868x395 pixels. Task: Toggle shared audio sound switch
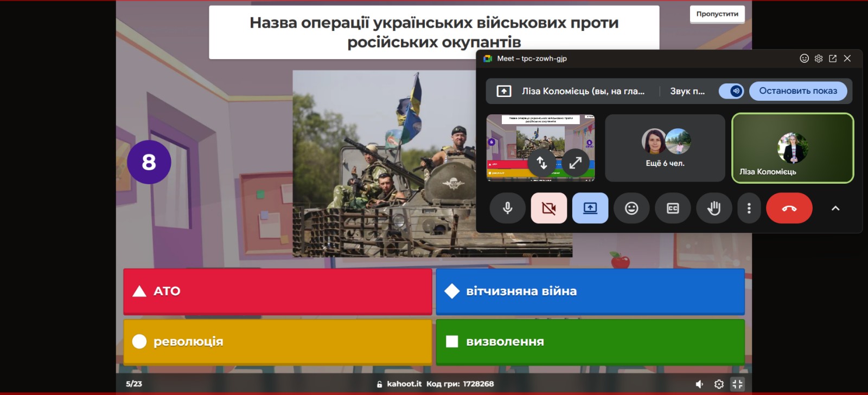(x=731, y=91)
